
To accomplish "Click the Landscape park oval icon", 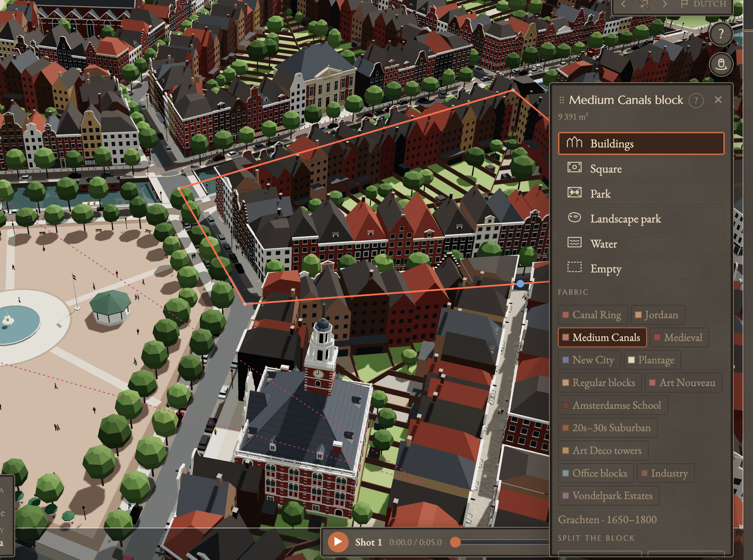I will click(575, 217).
